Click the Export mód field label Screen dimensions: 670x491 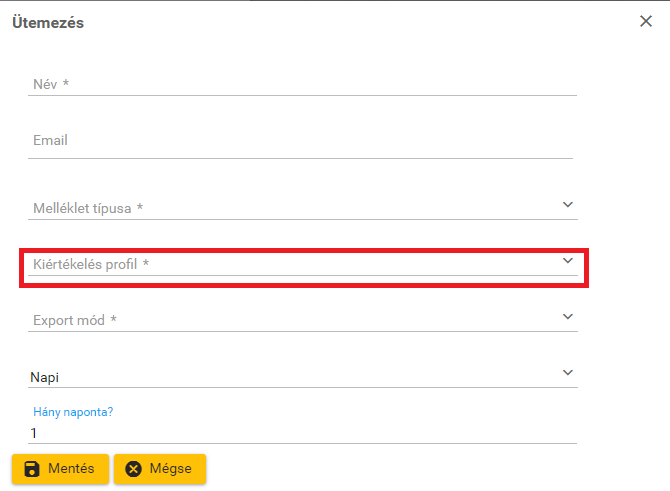tap(75, 320)
